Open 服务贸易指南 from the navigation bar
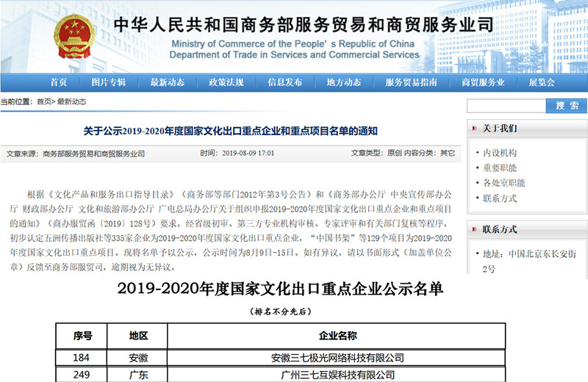 (x=412, y=82)
